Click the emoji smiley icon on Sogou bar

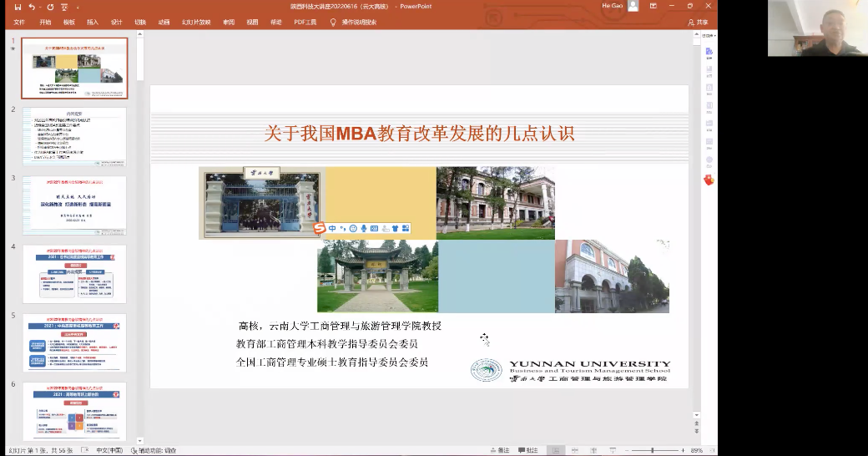coord(353,228)
